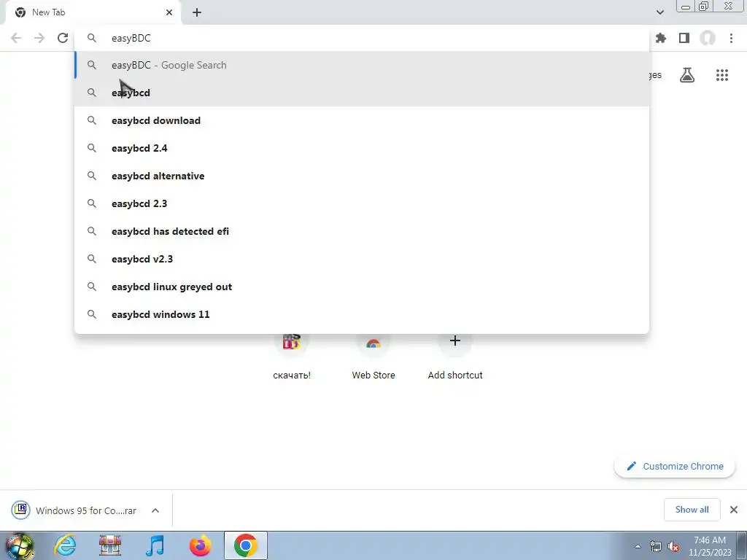This screenshot has width=747, height=560.
Task: Click the network tray icon
Action: click(656, 547)
